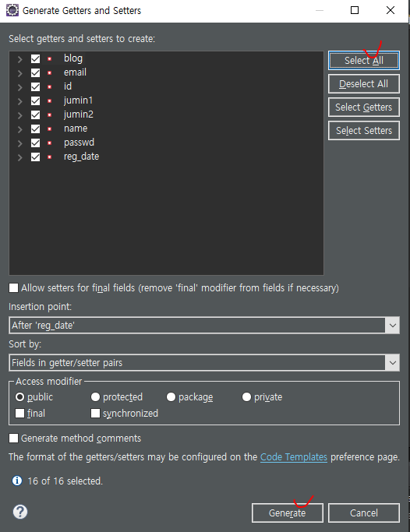This screenshot has width=410, height=532.
Task: Maximize the Generate Getters and Setters dialog
Action: (x=355, y=10)
